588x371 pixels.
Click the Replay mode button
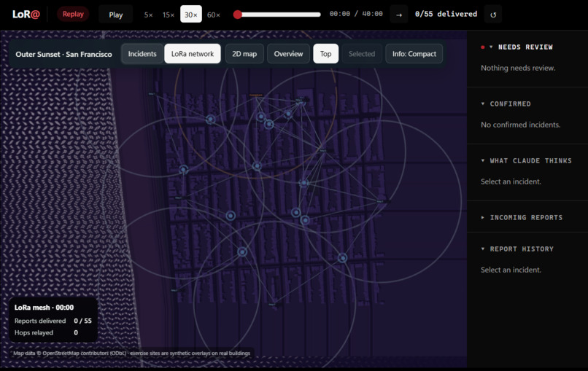pos(73,15)
